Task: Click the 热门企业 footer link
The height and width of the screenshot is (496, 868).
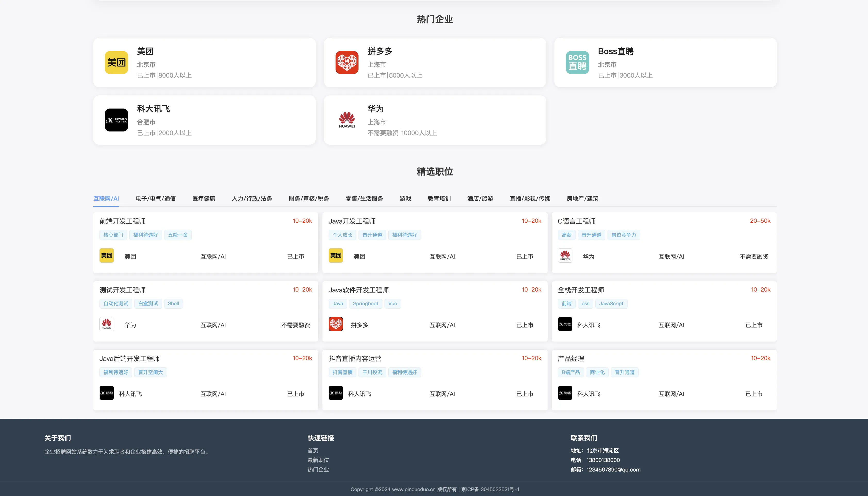Action: coord(318,469)
